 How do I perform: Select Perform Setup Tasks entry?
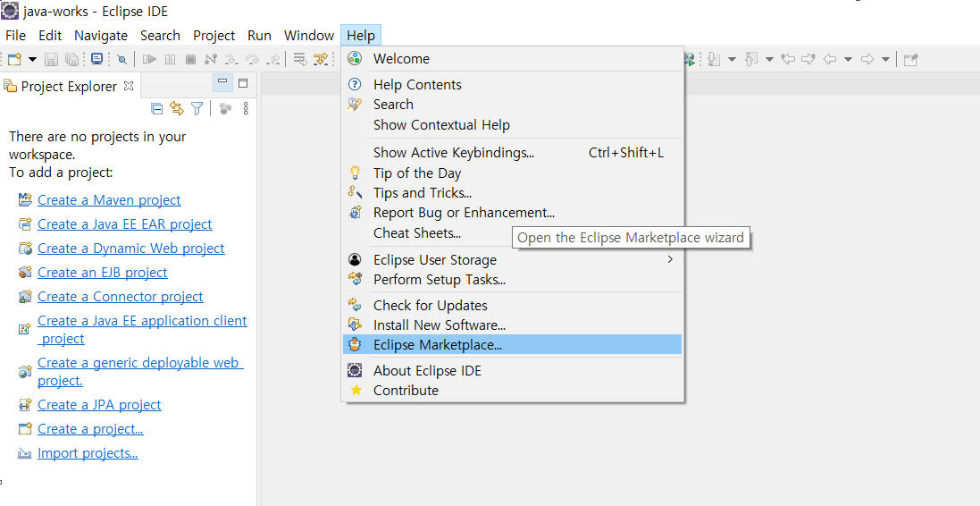tap(513, 280)
